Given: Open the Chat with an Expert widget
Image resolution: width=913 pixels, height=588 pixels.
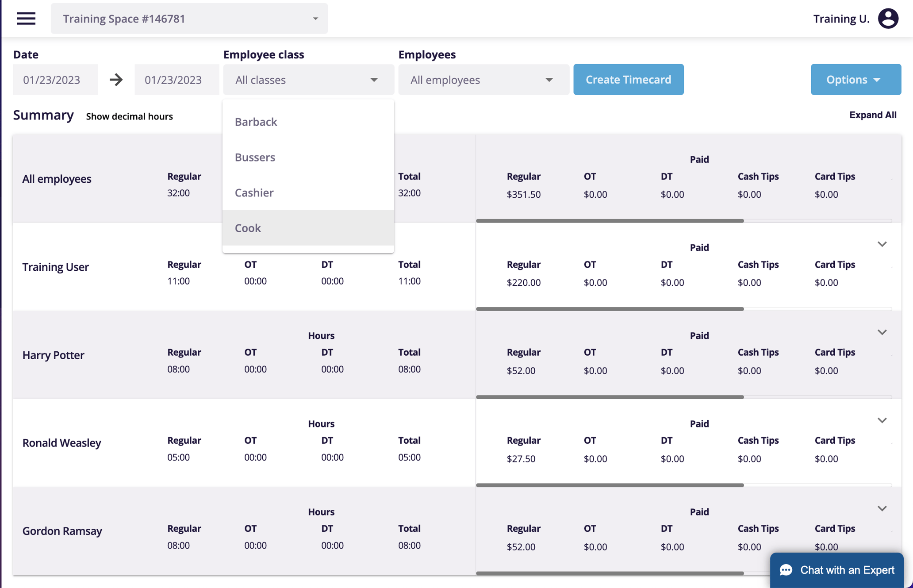Looking at the screenshot, I should coord(836,570).
